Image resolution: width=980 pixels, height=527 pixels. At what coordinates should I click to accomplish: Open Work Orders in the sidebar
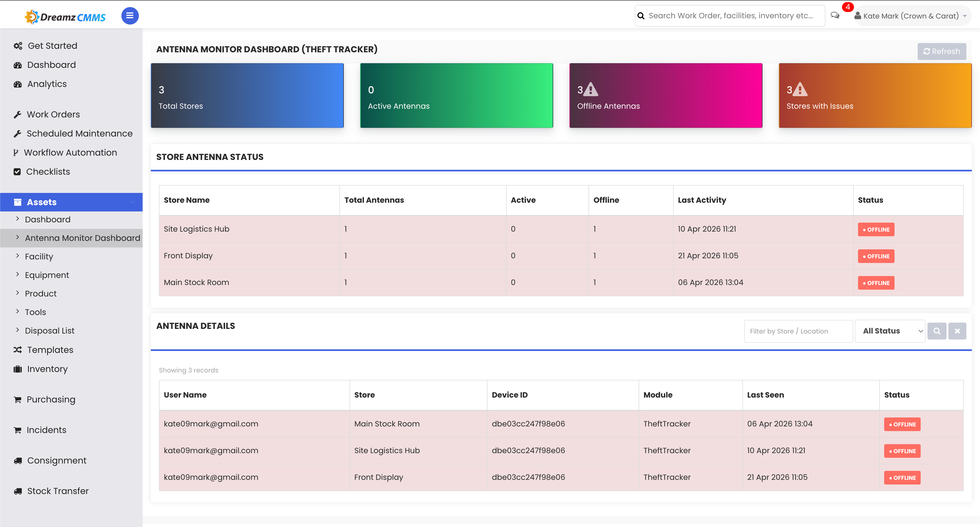53,114
